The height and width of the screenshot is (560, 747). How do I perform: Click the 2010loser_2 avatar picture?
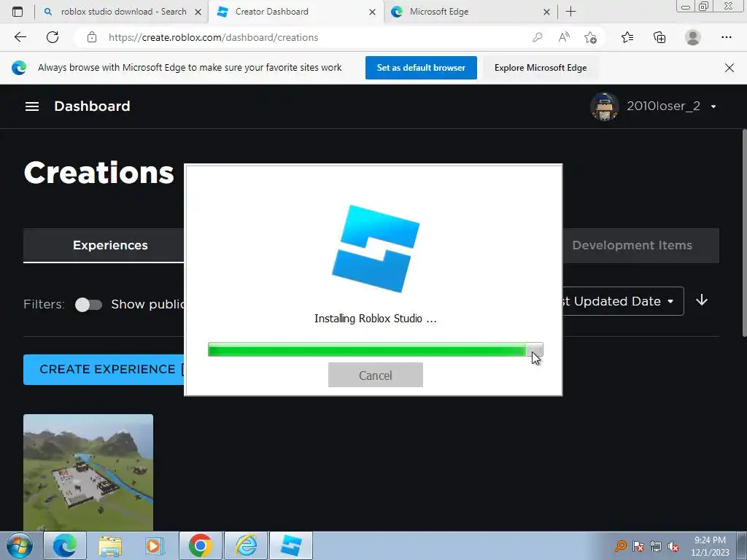(x=605, y=106)
